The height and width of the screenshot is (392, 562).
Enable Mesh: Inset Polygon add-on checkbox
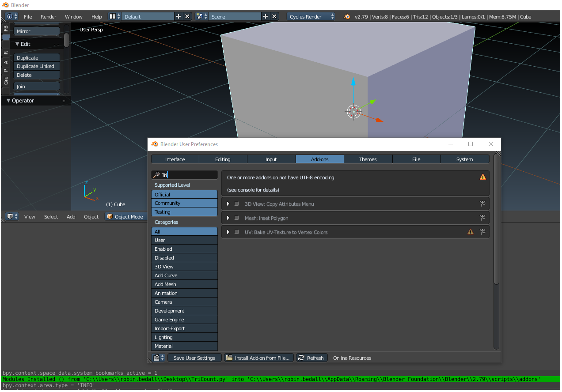click(x=237, y=218)
